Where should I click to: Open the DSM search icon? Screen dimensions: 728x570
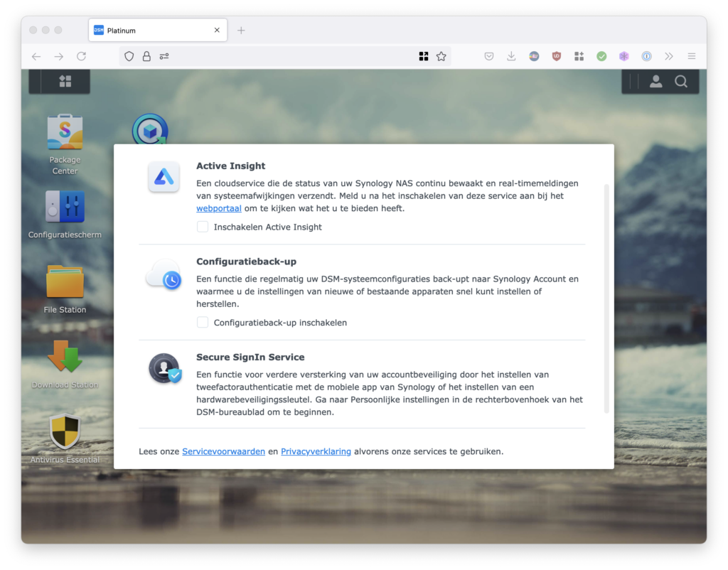coord(681,81)
